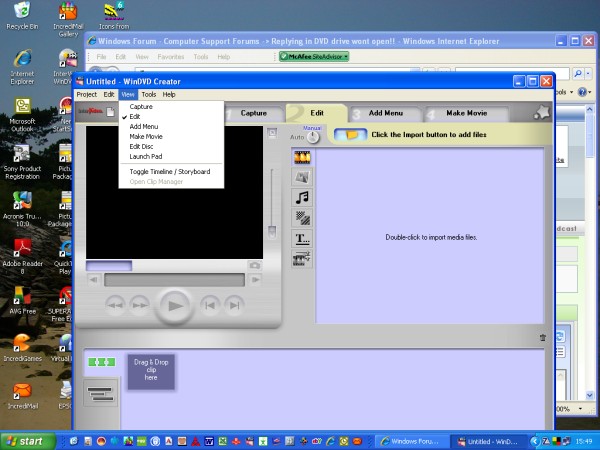Click Internet Explorer scrollbar down arrow
The width and height of the screenshot is (600, 450).
590,395
